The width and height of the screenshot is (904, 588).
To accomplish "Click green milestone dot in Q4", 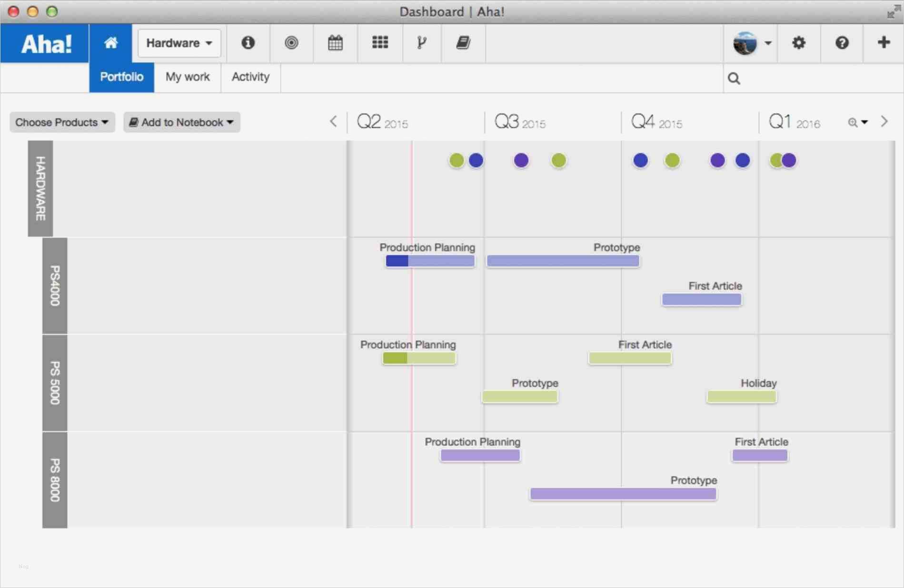I will pyautogui.click(x=672, y=160).
